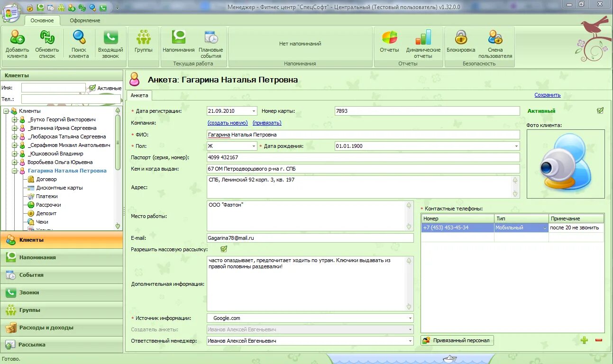The image size is (613, 364).
Task: Open the Напоминания navigation section
Action: [x=62, y=257]
